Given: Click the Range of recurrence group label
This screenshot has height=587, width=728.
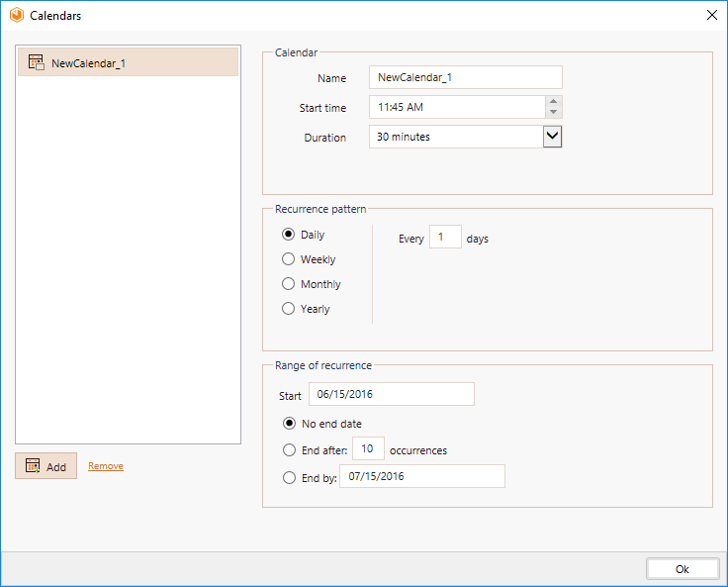Looking at the screenshot, I should [323, 366].
